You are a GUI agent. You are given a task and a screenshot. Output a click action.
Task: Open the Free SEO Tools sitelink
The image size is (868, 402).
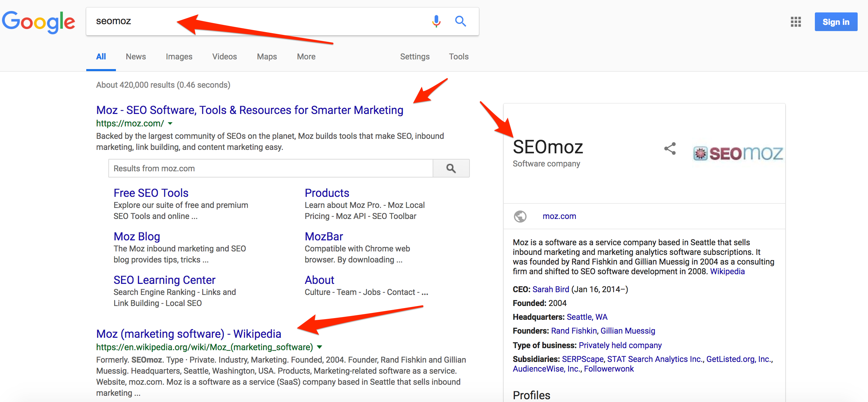pyautogui.click(x=151, y=193)
